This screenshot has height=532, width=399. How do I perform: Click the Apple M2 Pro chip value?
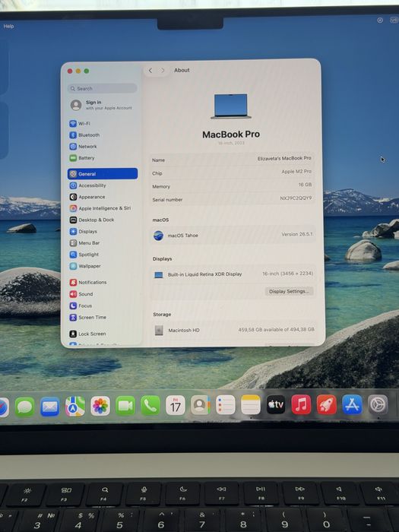tap(296, 172)
